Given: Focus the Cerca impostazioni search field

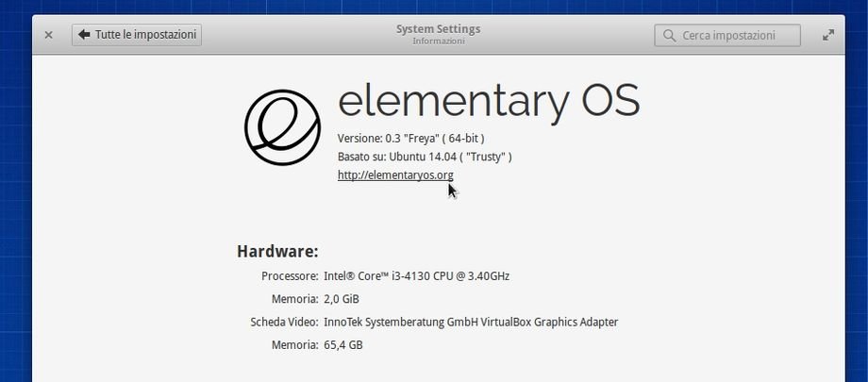Looking at the screenshot, I should [x=727, y=36].
